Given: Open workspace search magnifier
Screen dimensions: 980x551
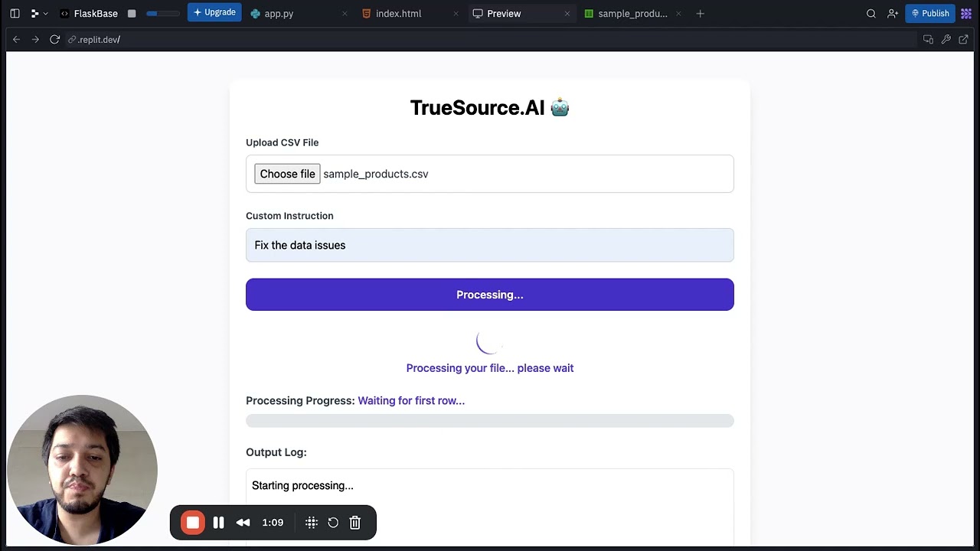Looking at the screenshot, I should 871,14.
